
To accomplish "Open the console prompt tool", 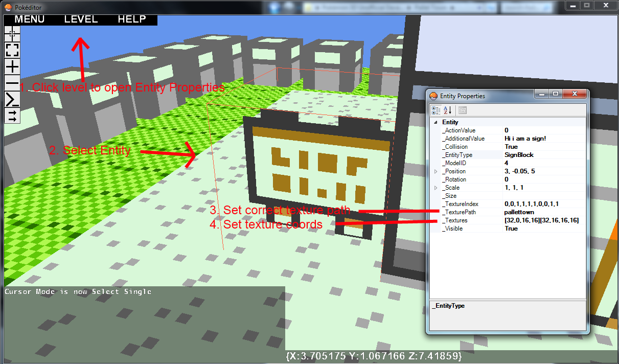I will (12, 99).
